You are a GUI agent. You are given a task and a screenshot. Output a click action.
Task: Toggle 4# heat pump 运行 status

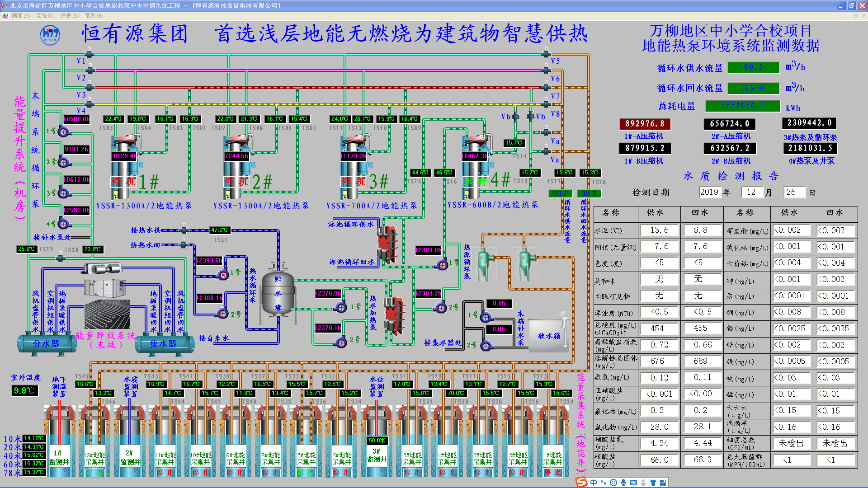(x=475, y=182)
